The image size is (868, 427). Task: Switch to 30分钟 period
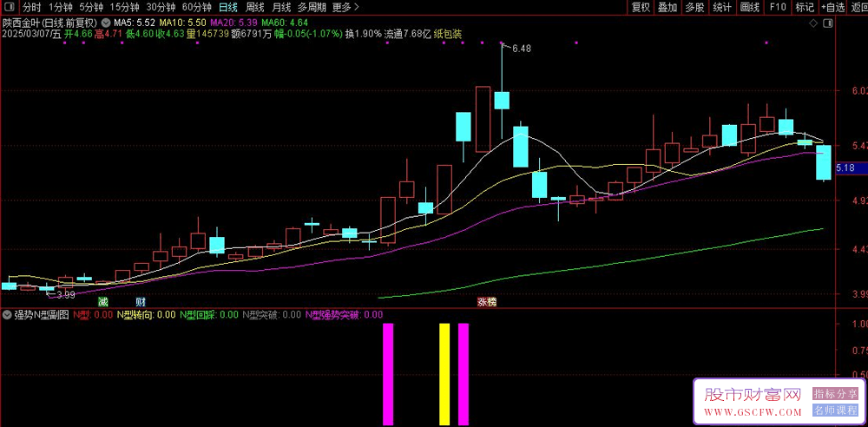[x=161, y=7]
